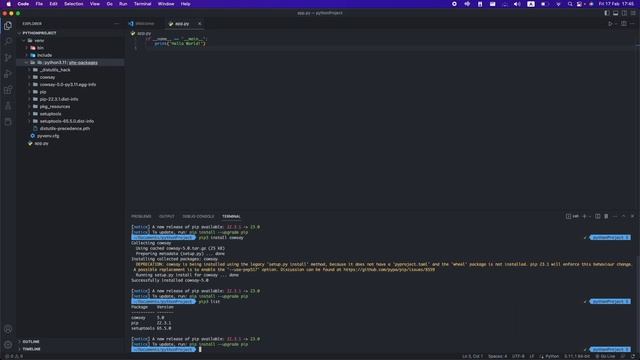Screen dimensions: 640x360
Task: Expand the OUTLINE section
Action: 70,342
